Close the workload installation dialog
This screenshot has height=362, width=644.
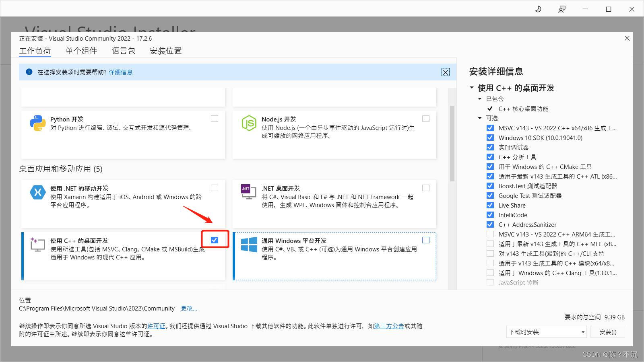point(627,38)
